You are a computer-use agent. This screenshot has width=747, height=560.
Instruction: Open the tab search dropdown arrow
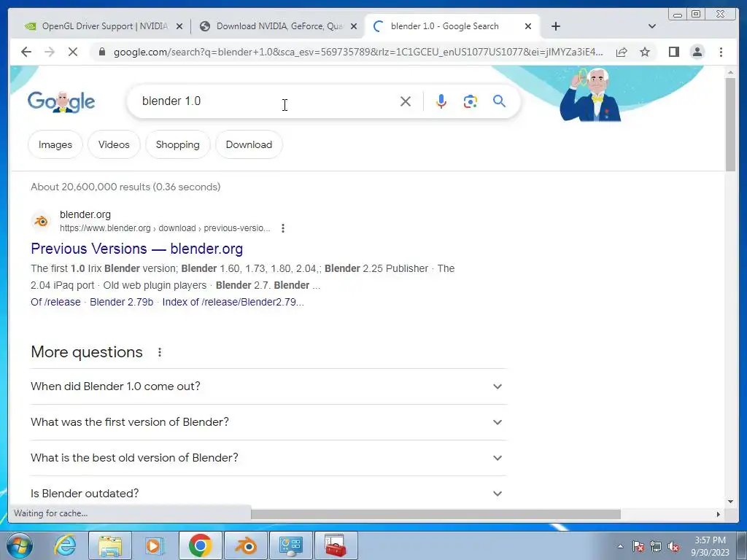[x=652, y=26]
